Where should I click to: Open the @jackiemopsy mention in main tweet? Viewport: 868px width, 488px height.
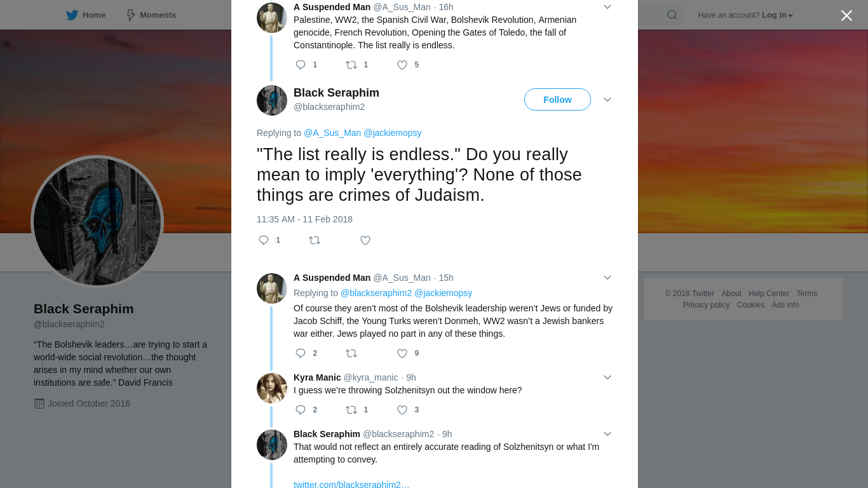click(393, 133)
